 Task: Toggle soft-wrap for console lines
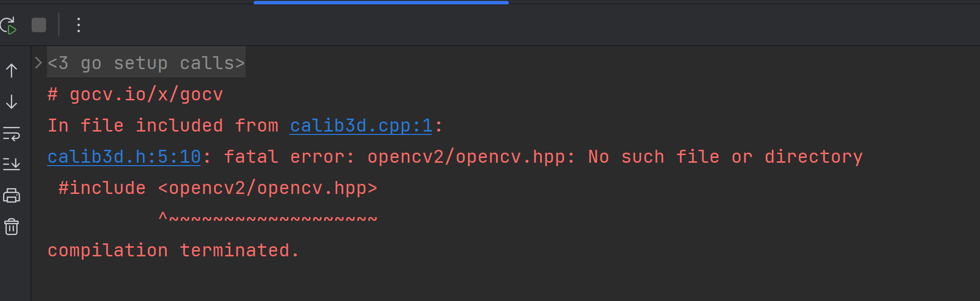click(11, 135)
